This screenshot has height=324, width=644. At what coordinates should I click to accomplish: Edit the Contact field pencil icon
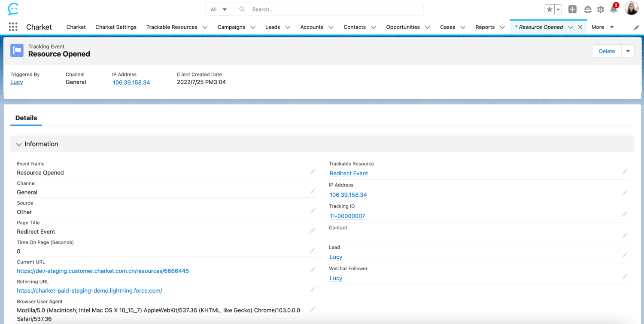pyautogui.click(x=625, y=235)
